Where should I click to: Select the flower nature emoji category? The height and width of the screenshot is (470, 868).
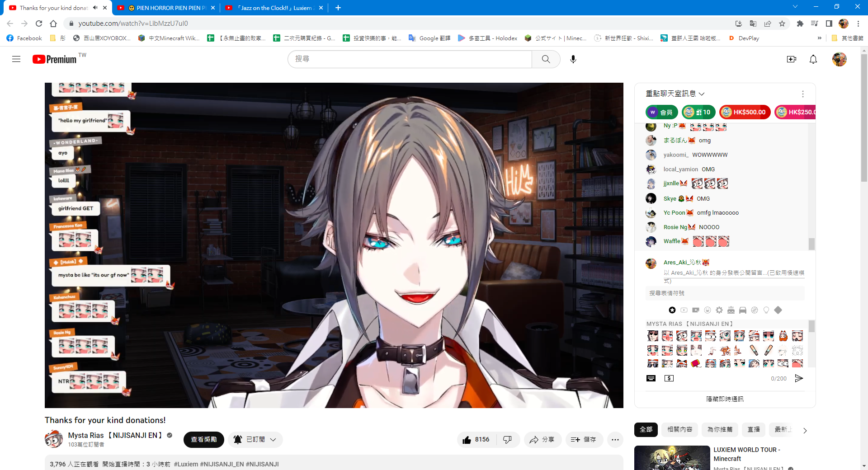(x=719, y=310)
